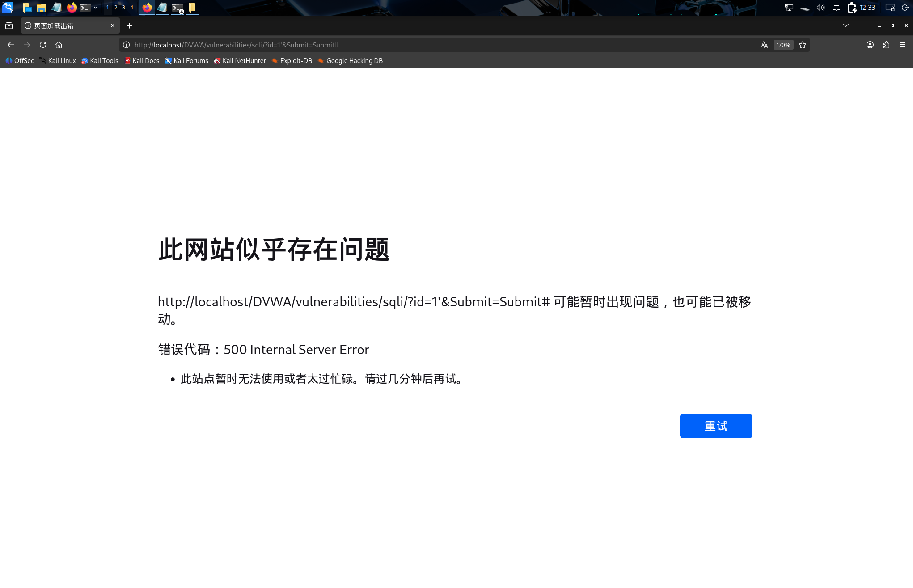Open the Exploit-DB bookmark

(x=292, y=60)
